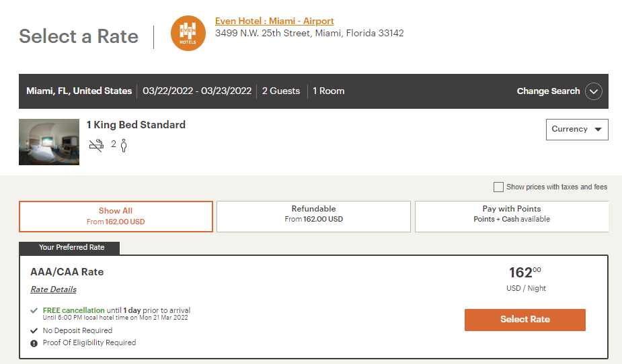This screenshot has width=622, height=364.
Task: Select the Show All rates tab
Action: [x=116, y=216]
